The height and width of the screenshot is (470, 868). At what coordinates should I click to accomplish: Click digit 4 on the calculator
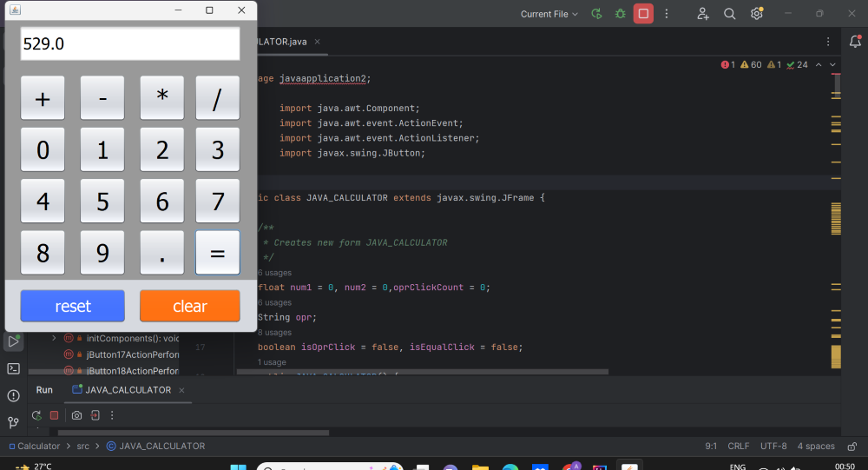pyautogui.click(x=43, y=202)
